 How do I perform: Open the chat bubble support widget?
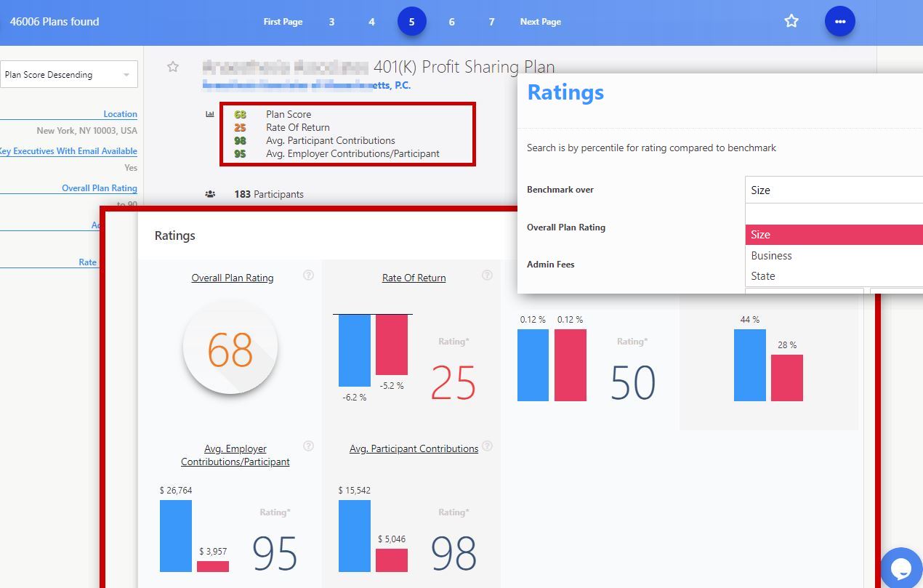point(901,568)
